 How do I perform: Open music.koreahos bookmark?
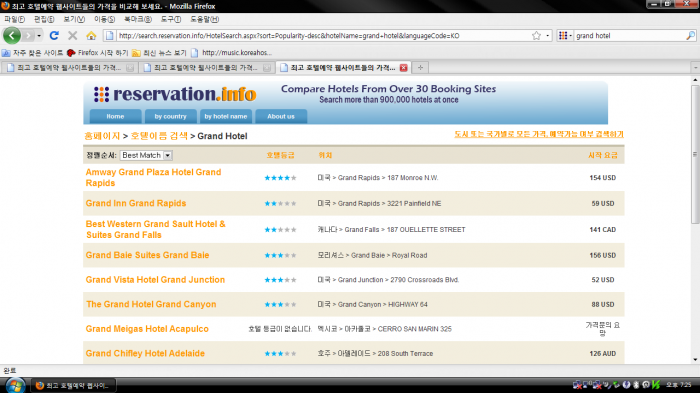click(231, 53)
